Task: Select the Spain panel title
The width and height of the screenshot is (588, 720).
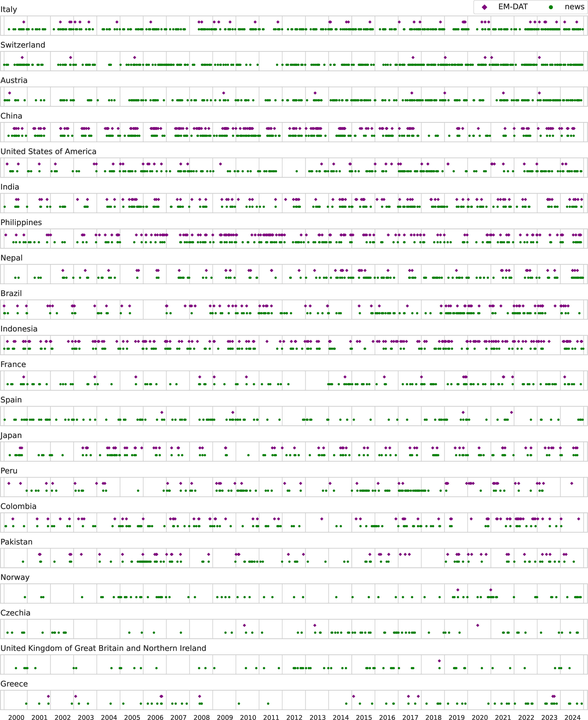Action: coord(11,400)
